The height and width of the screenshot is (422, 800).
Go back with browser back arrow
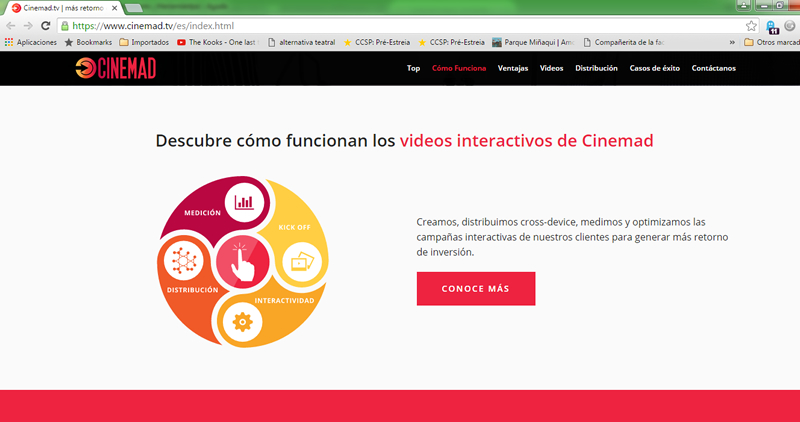coord(11,26)
